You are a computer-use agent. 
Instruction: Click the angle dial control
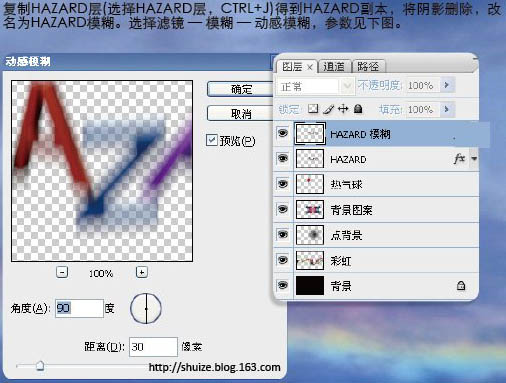coord(146,309)
